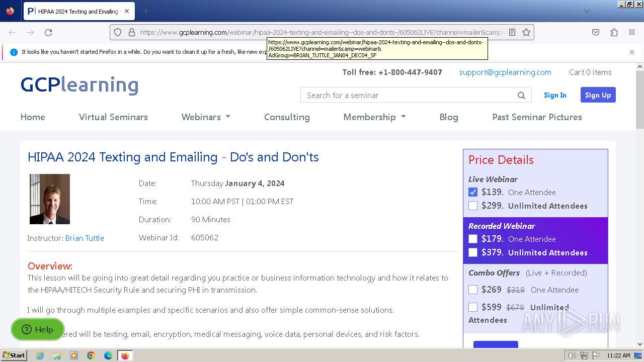Open a new tab with the plus icon
Screen dimensions: 644x362
[x=145, y=11]
